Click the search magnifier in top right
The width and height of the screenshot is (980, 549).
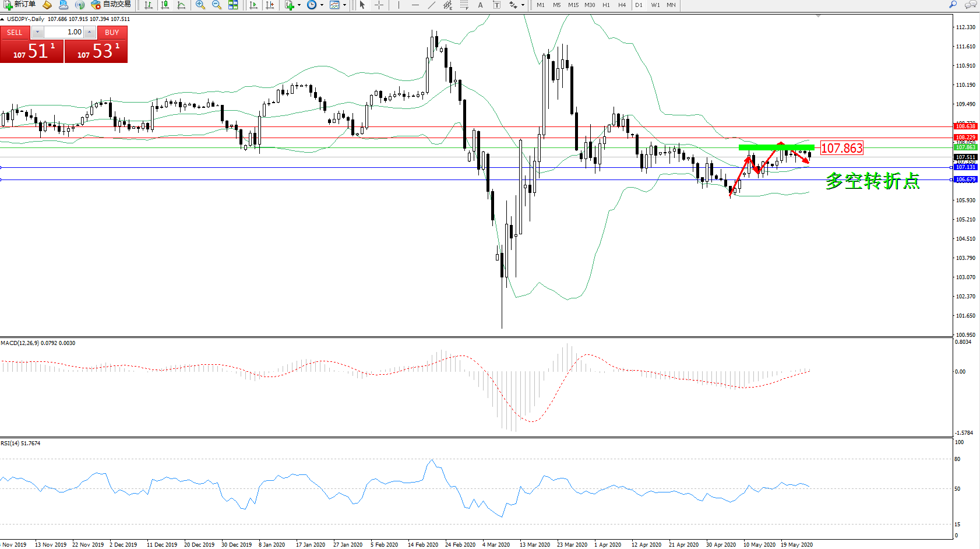953,5
